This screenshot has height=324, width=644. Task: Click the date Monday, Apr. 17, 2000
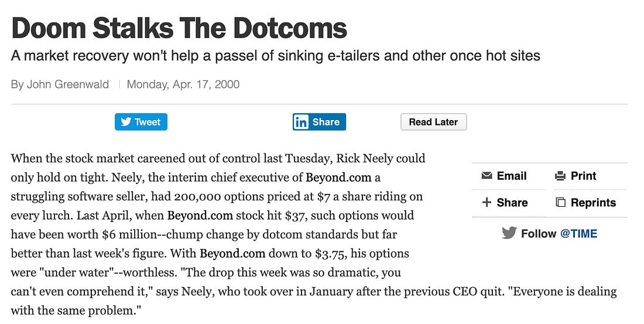tap(183, 84)
